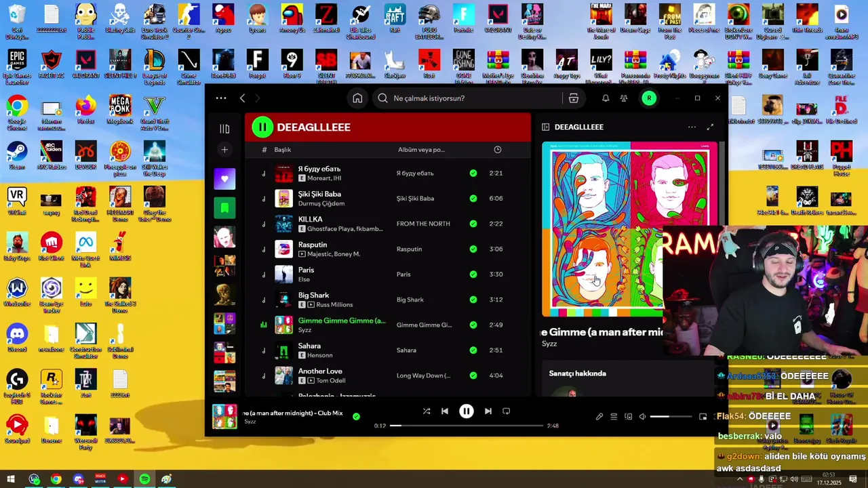
Task: Select Big Shark track row
Action: pyautogui.click(x=387, y=300)
